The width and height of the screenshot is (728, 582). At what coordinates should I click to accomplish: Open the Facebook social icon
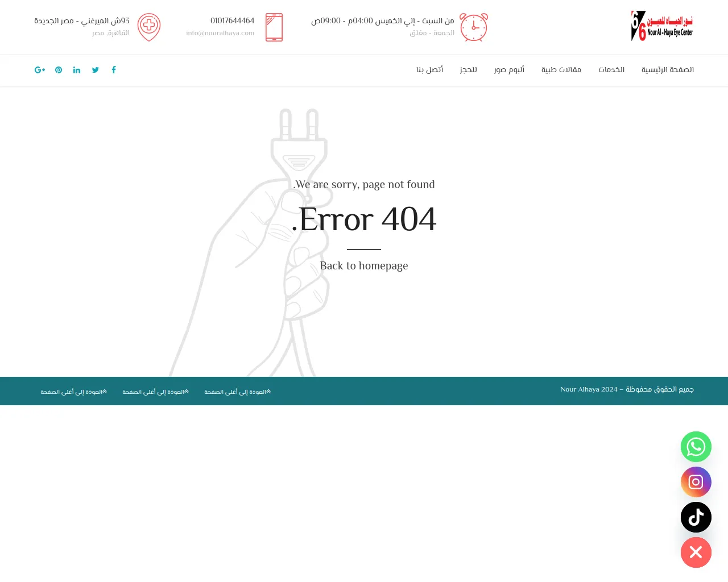(114, 70)
